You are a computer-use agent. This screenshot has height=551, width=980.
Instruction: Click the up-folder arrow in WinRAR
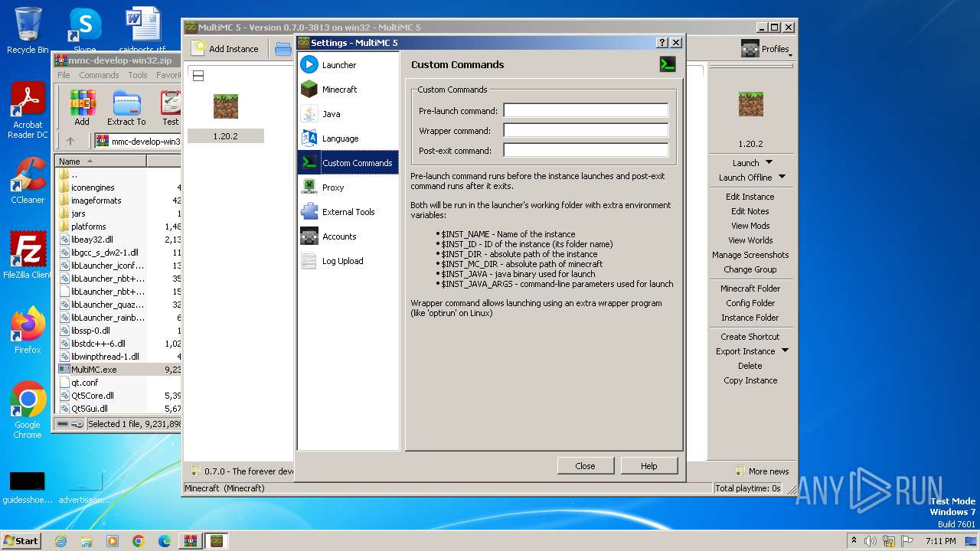tap(70, 141)
